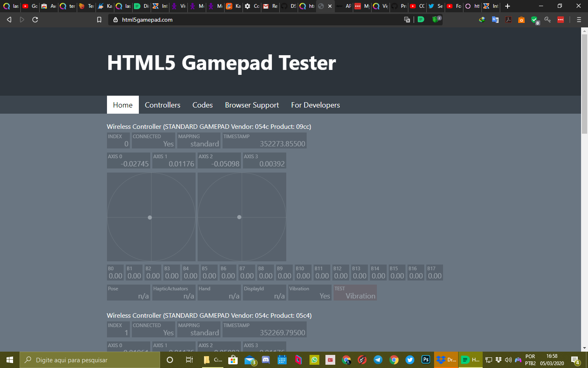Open Telegram from the taskbar

[x=378, y=360]
